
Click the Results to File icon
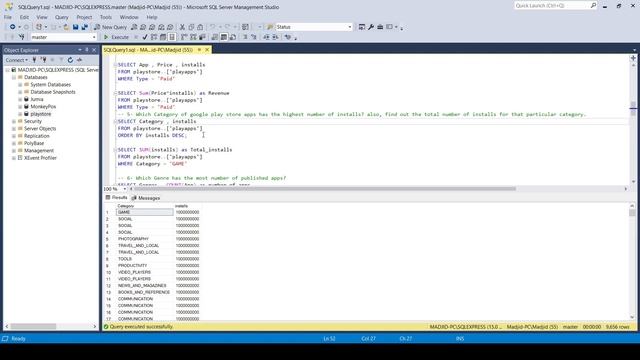coord(233,37)
